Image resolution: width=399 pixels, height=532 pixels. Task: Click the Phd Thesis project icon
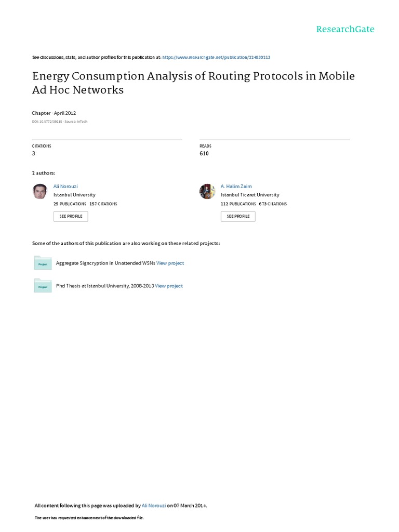coord(43,286)
